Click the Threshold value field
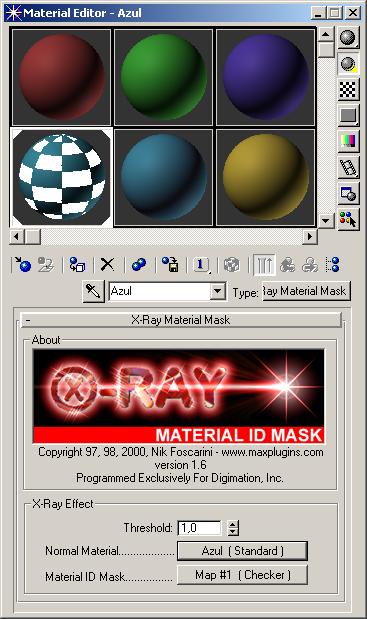 point(199,528)
